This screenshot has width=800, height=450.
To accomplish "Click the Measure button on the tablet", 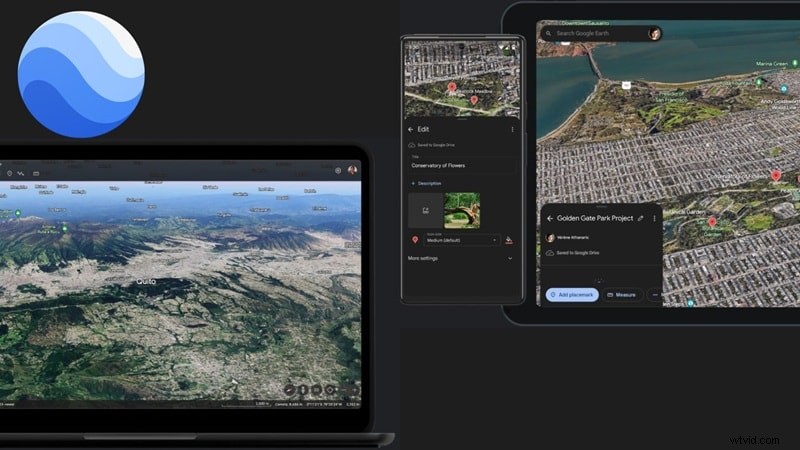I will pos(622,295).
